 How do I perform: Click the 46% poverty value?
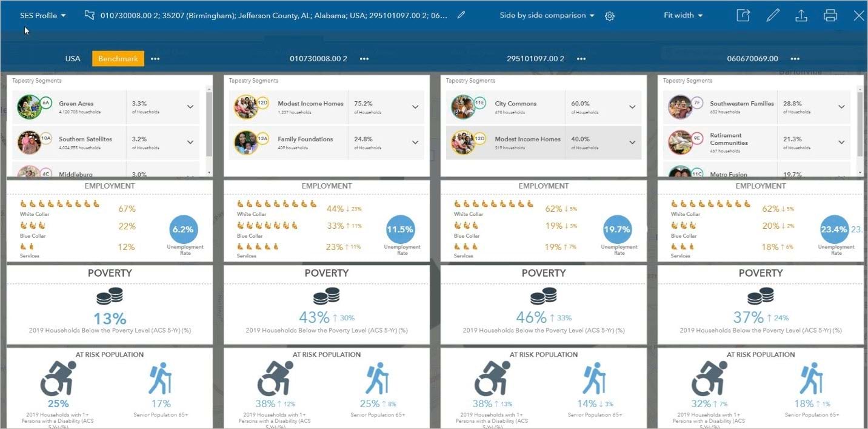(531, 317)
